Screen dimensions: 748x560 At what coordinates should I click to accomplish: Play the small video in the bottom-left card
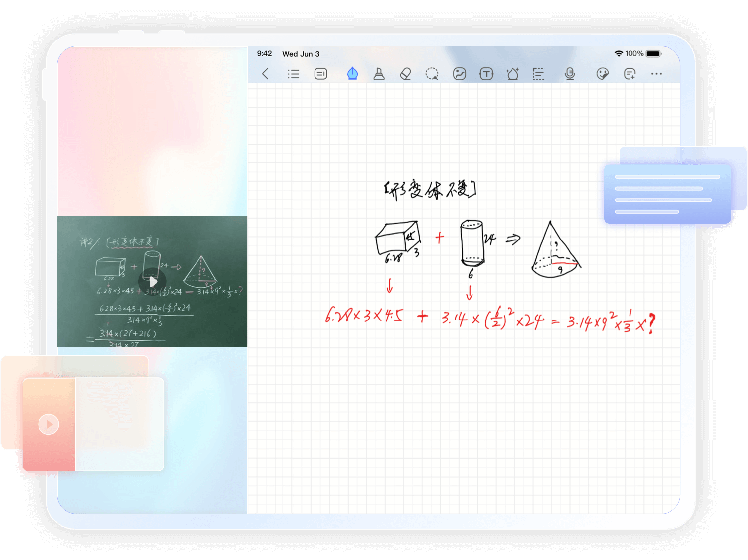[48, 424]
